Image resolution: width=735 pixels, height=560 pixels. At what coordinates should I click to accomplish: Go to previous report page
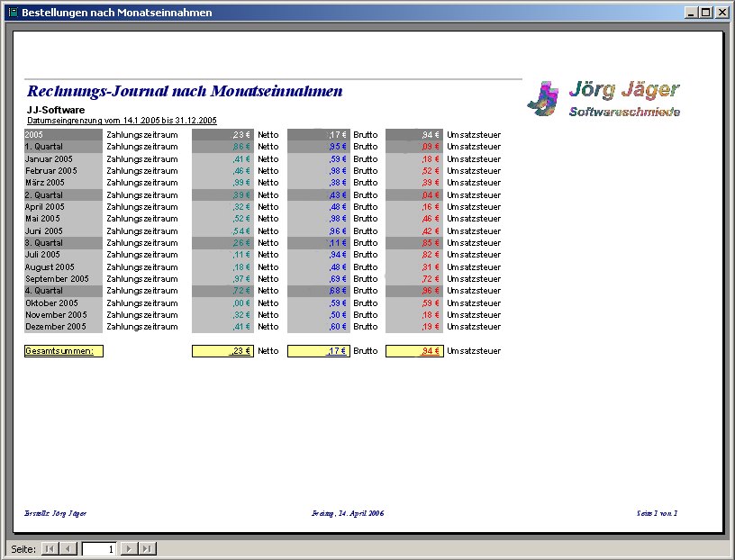pos(68,548)
